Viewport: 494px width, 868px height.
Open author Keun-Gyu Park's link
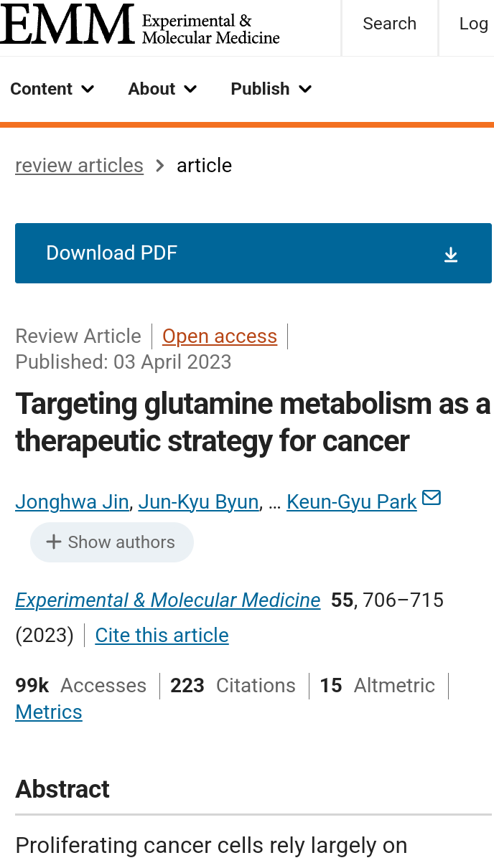351,502
